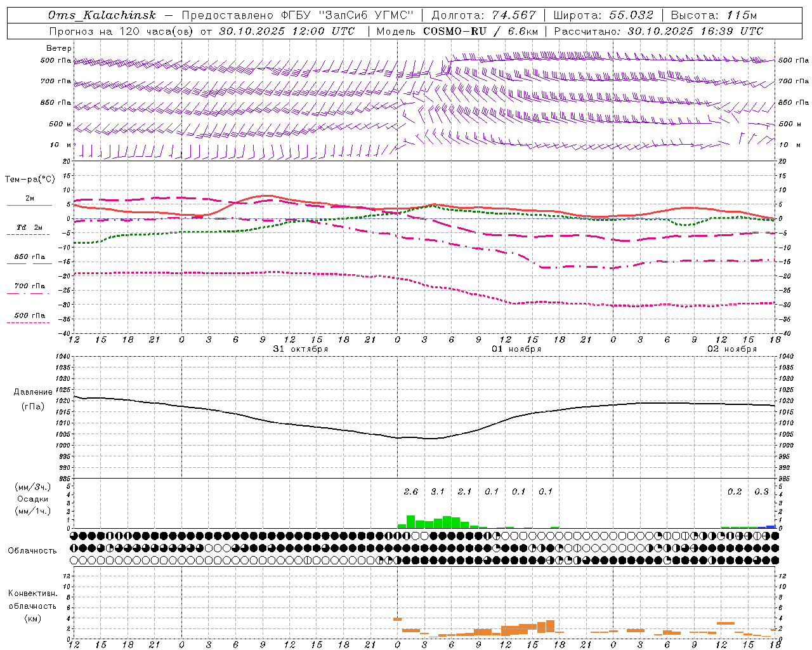
Task: Click the 700 гПа dash-dot temperature legend entry
Action: (29, 286)
